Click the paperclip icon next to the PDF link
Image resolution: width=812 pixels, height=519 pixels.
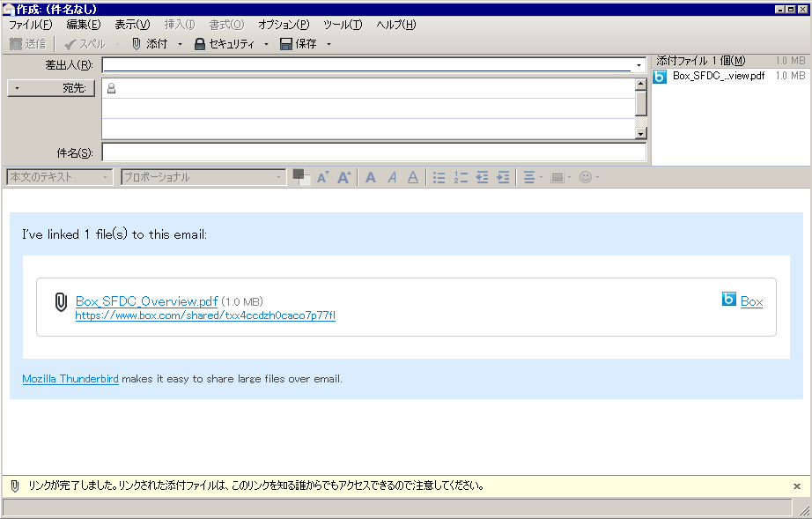point(61,302)
